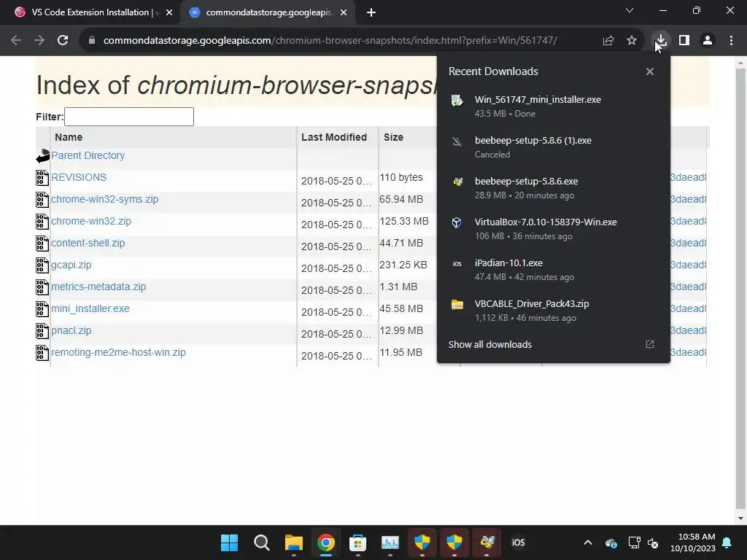This screenshot has height=560, width=747.
Task: Open Win_561747_mini_installer.exe download entry
Action: [x=554, y=106]
